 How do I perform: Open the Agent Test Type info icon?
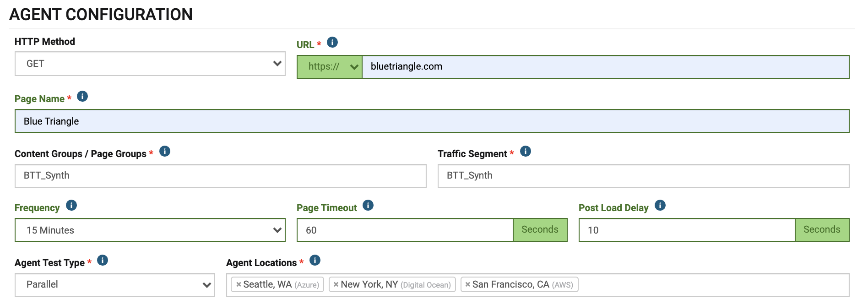click(x=103, y=260)
